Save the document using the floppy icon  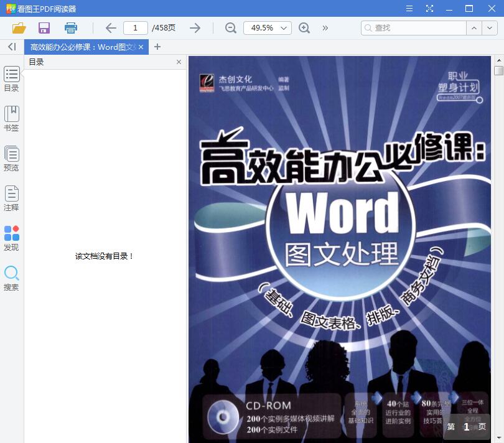[44, 28]
